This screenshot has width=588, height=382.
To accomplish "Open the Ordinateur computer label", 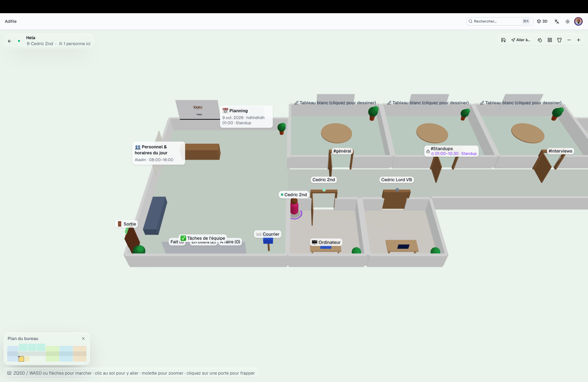I will point(326,242).
